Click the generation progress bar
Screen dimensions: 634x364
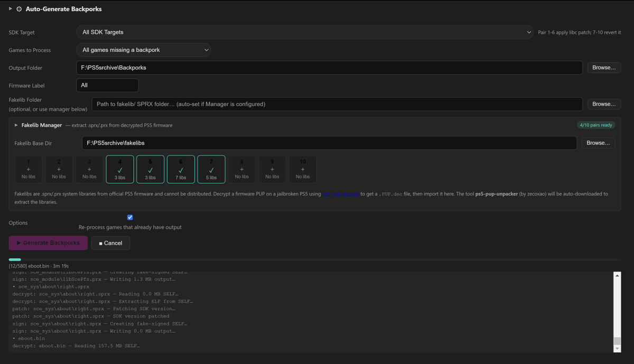315,259
